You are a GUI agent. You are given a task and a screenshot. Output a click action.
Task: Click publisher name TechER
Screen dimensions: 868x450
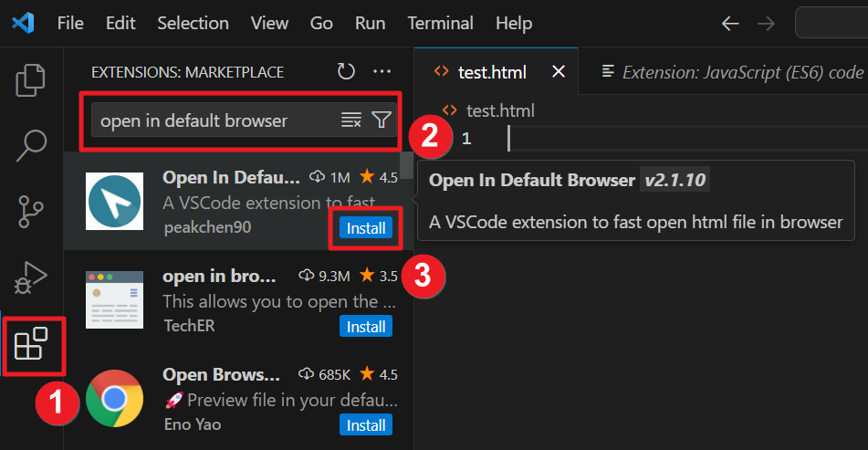[x=189, y=326]
